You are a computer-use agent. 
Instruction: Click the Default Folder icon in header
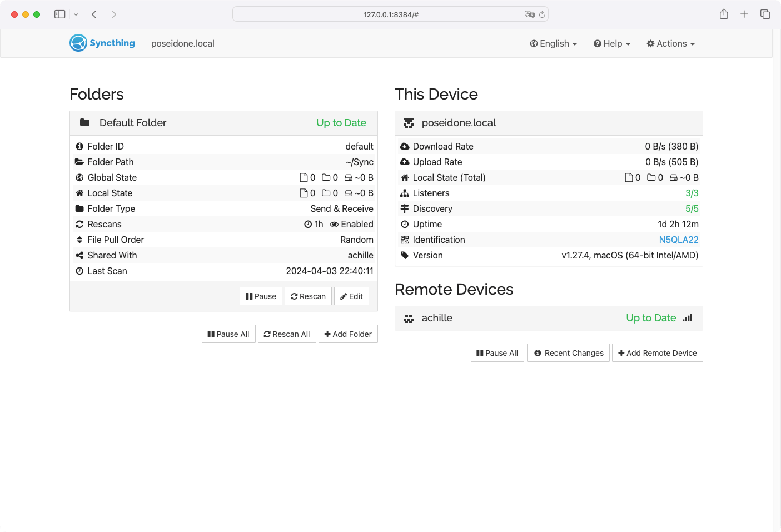(x=84, y=123)
